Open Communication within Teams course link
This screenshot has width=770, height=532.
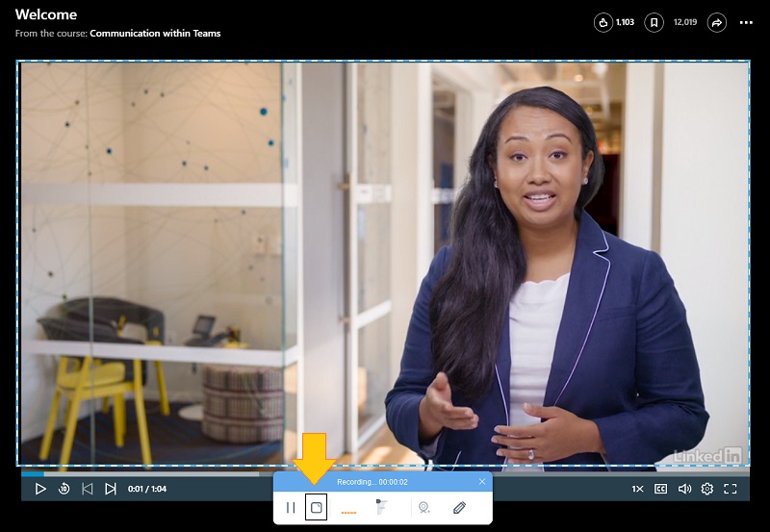(155, 34)
